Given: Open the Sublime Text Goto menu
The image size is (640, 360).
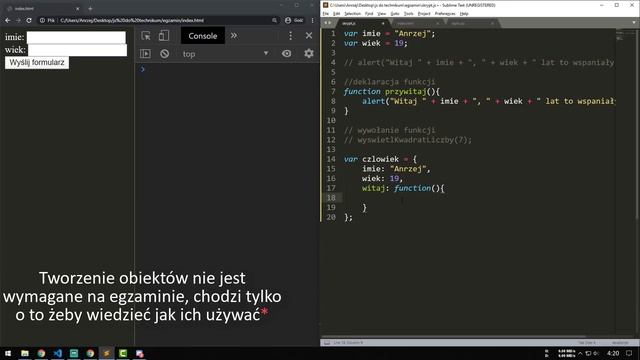Looking at the screenshot, I should [395, 13].
